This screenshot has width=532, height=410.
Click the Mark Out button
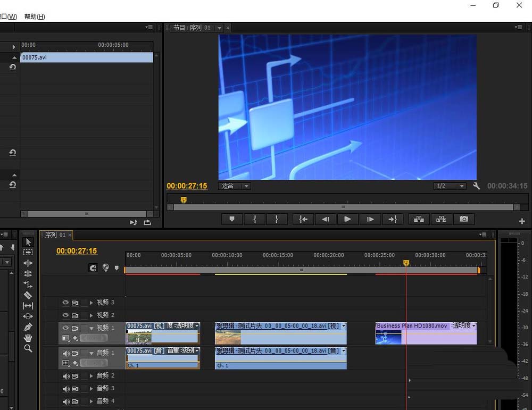click(x=277, y=219)
